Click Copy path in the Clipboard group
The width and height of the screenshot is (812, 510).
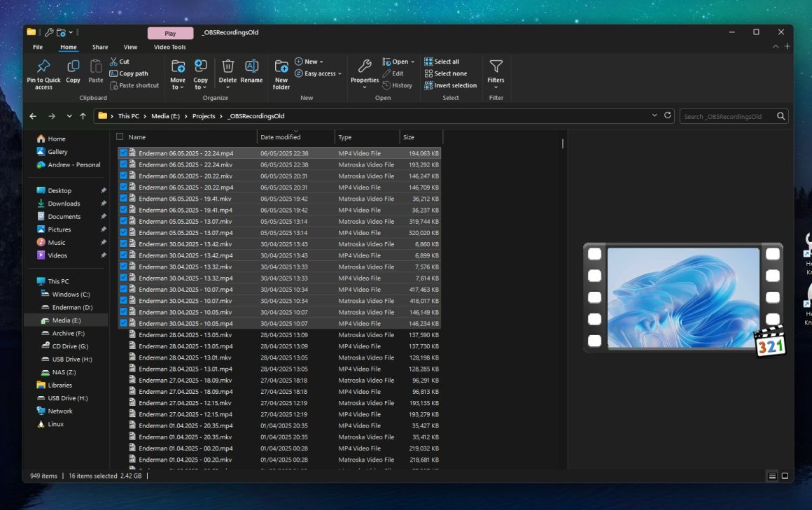(x=129, y=73)
